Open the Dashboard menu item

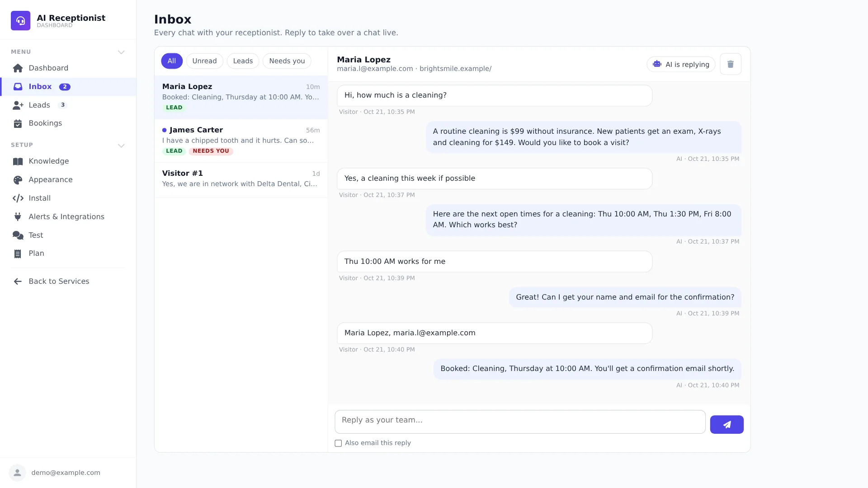pos(68,68)
